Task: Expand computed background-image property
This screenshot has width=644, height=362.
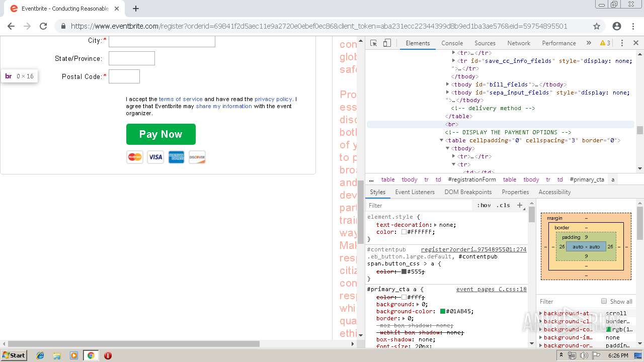Action: click(x=541, y=337)
